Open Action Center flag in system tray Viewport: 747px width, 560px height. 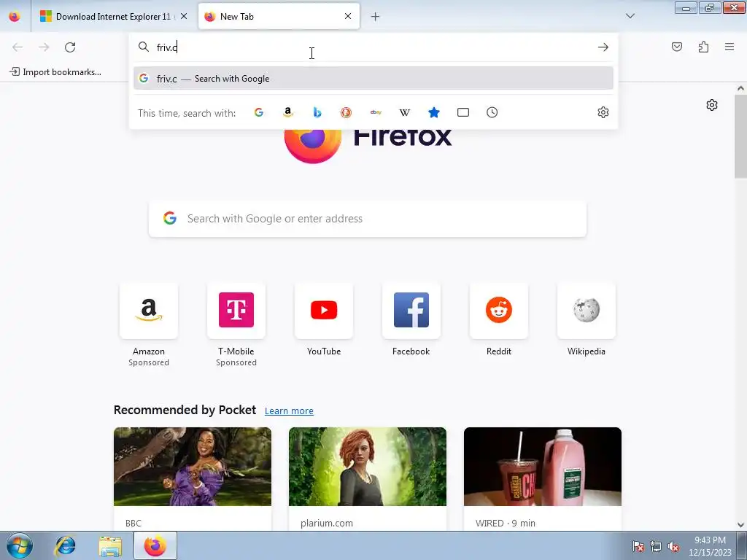[x=638, y=547]
